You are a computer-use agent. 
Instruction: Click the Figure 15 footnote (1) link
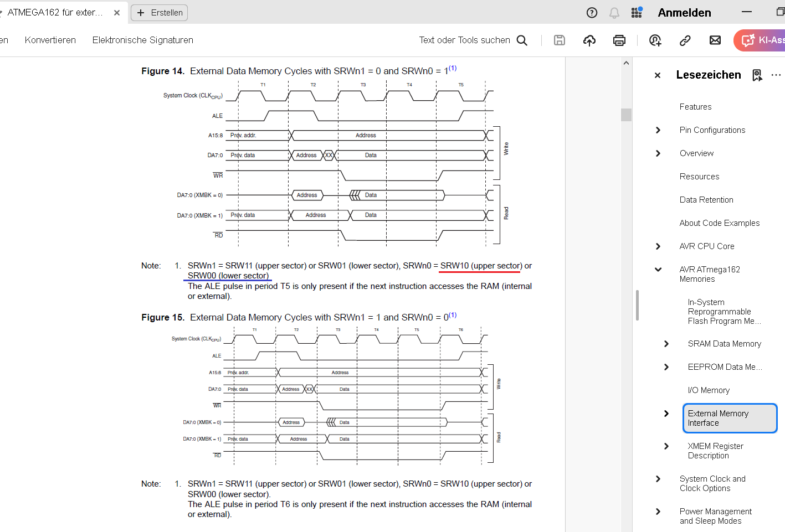[453, 315]
